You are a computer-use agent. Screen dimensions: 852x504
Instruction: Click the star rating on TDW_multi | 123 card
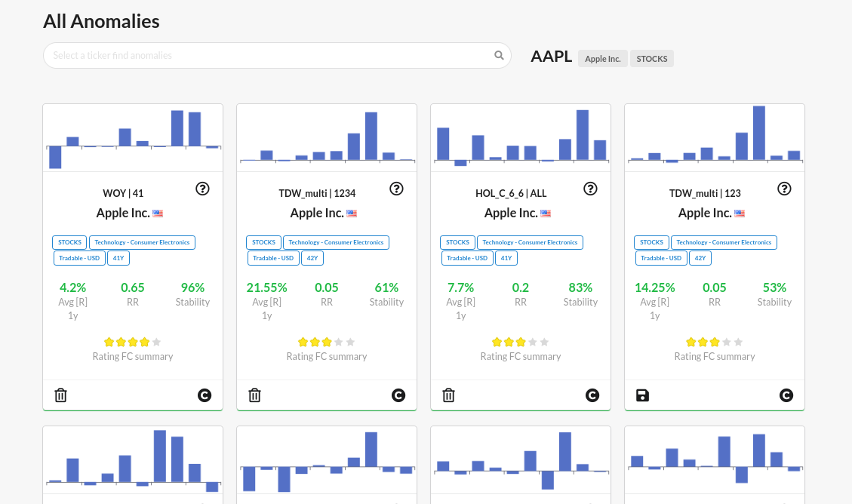click(715, 342)
